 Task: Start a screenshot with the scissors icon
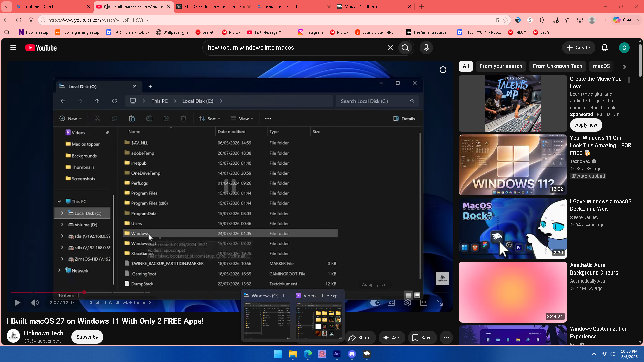tap(580, 20)
